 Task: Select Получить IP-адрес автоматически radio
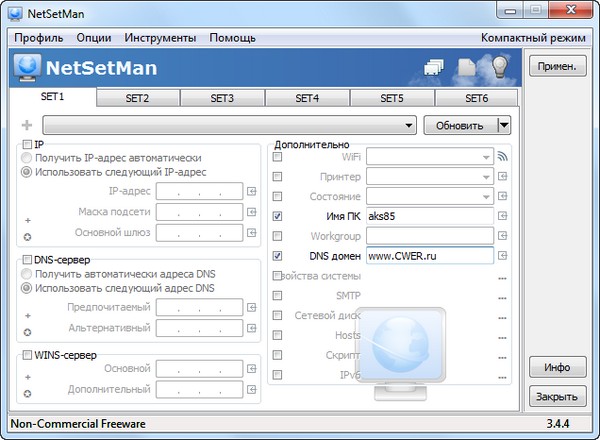pos(26,158)
